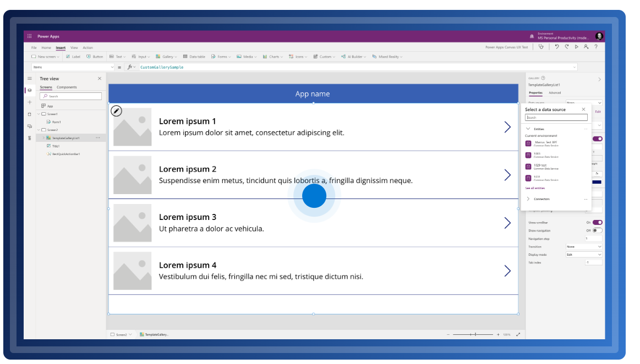This screenshot has height=364, width=640.
Task: Open the app launcher waffle icon
Action: click(x=30, y=36)
